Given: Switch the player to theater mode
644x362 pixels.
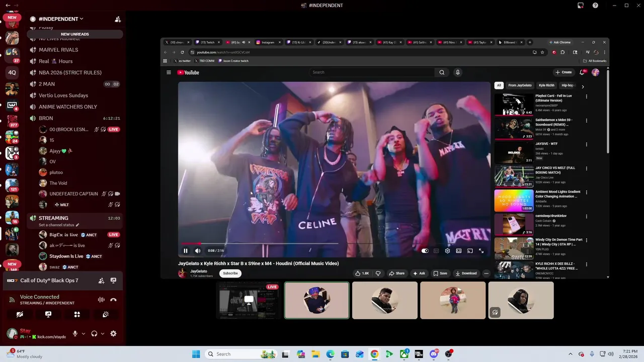Looking at the screenshot, I should [x=459, y=251].
